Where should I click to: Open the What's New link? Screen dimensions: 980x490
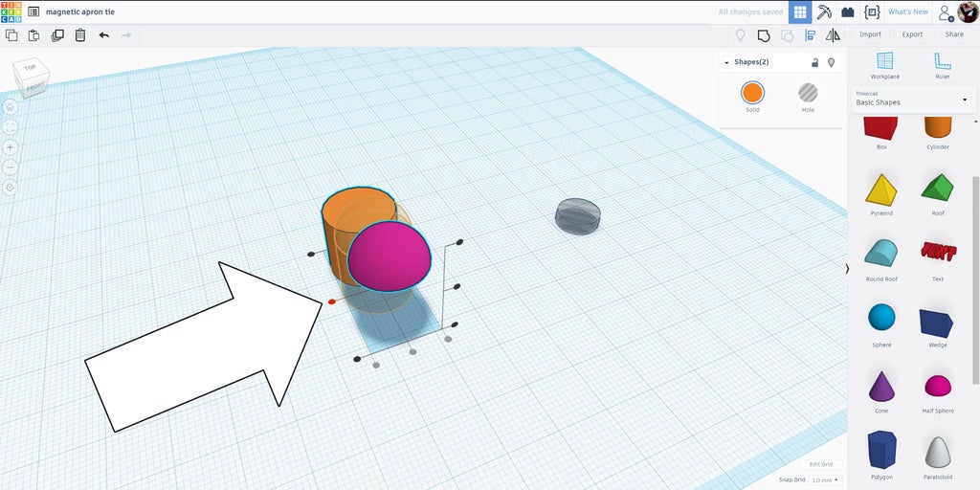[907, 11]
